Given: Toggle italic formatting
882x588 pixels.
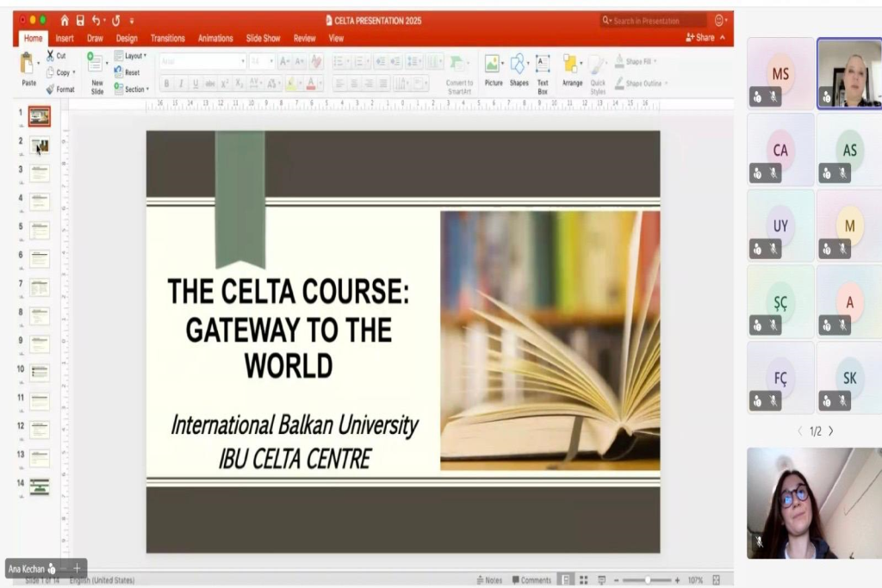Looking at the screenshot, I should point(180,84).
